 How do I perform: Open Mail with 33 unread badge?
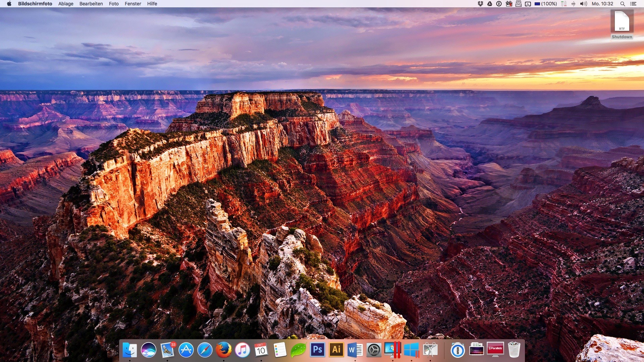[167, 350]
